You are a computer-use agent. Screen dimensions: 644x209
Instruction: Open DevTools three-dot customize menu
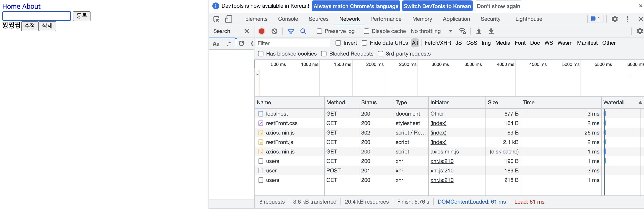(627, 19)
